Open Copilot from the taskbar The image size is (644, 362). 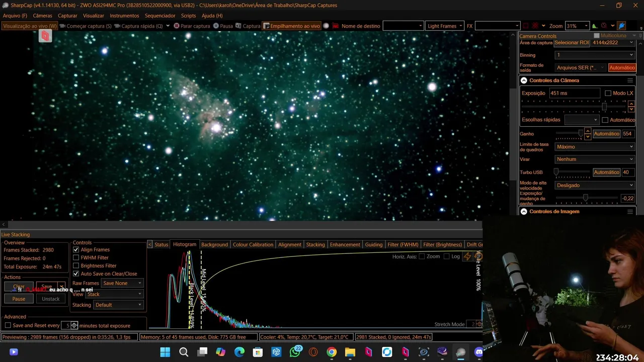pyautogui.click(x=221, y=352)
